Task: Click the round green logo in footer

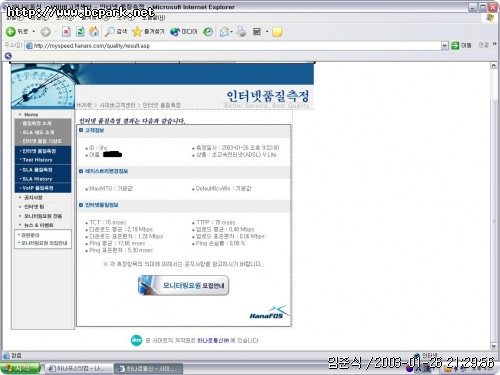Action: click(x=136, y=340)
